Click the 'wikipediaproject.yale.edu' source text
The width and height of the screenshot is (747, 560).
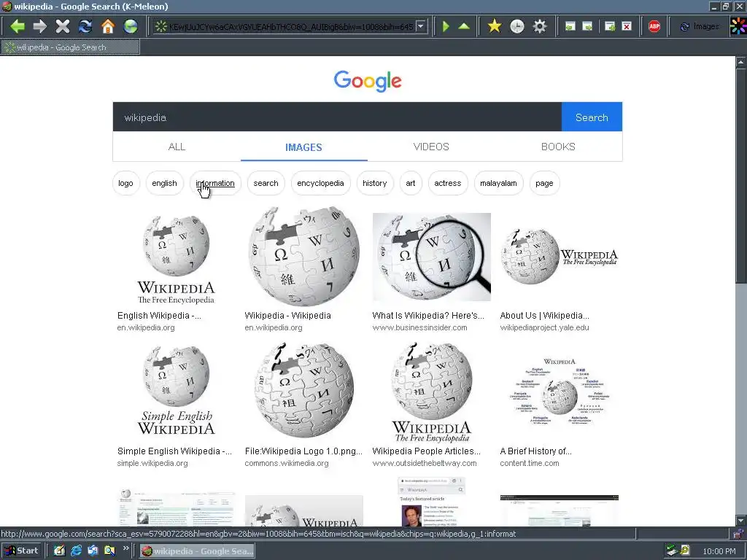[544, 327]
